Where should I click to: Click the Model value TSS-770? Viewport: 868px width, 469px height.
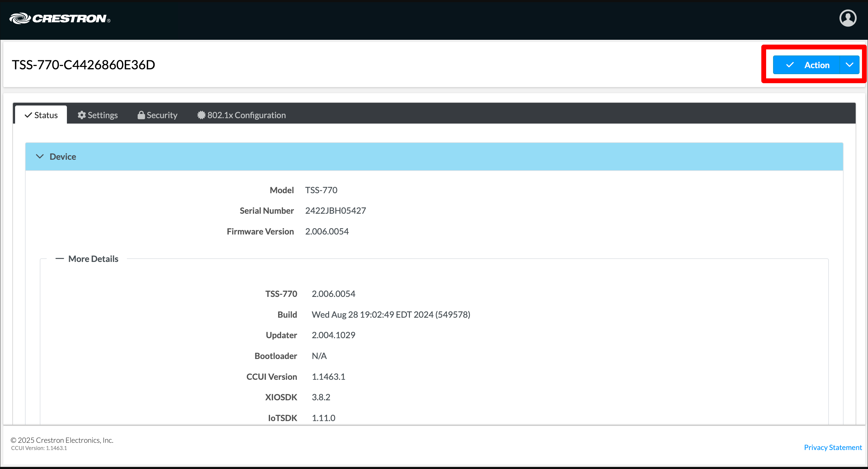321,190
